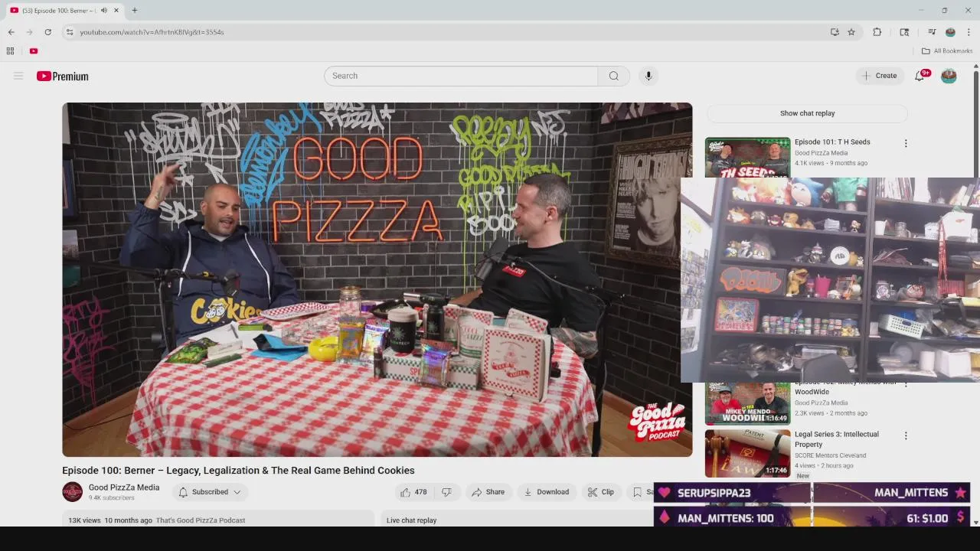Viewport: 980px width, 551px height.
Task: Mute tab via speaker icon on tab
Action: tap(104, 10)
